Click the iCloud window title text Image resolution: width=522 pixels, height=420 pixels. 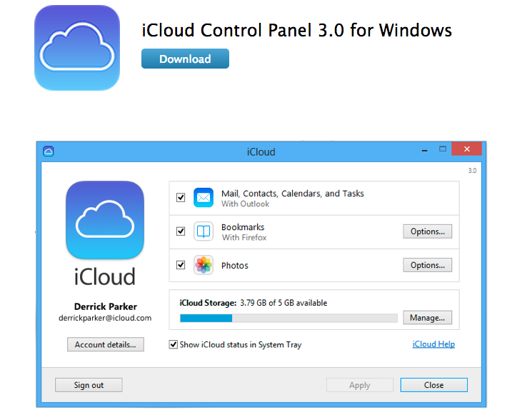pyautogui.click(x=261, y=152)
